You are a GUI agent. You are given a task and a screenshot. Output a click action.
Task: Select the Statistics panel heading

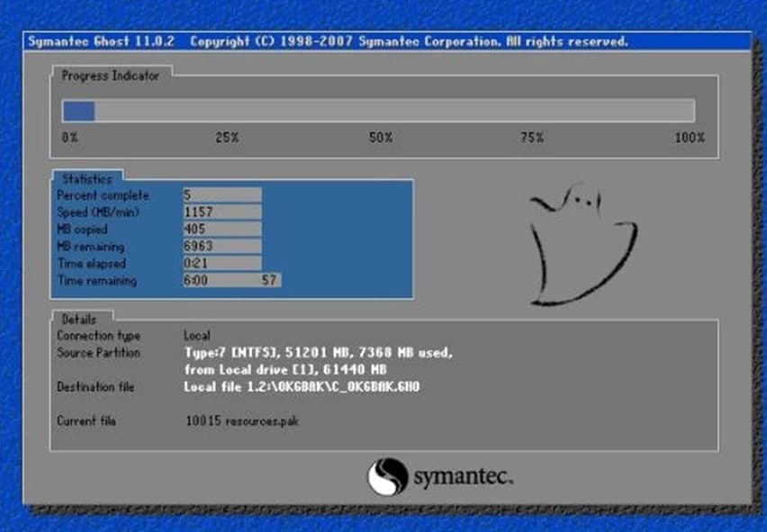[87, 179]
